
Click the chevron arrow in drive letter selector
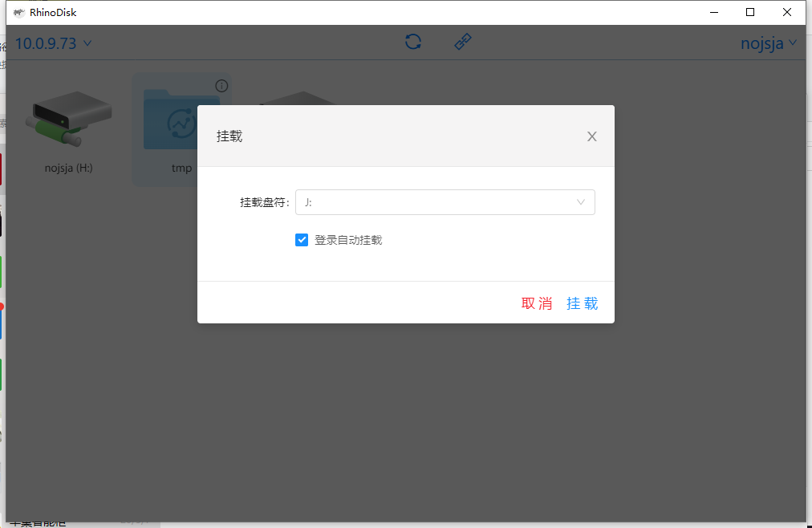(581, 202)
